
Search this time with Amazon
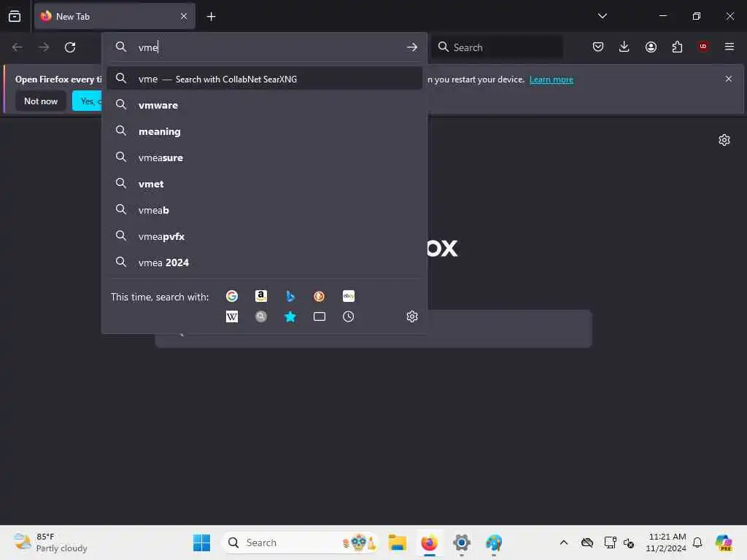(260, 296)
